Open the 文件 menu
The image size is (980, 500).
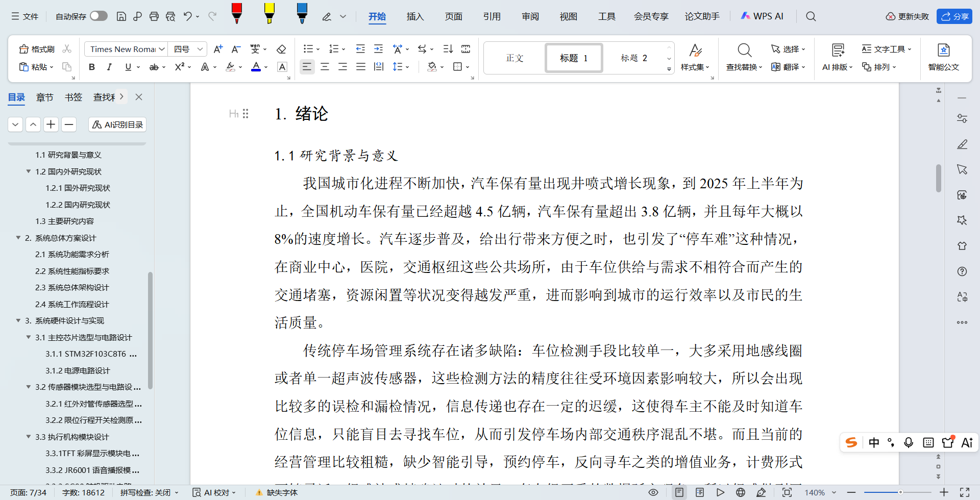pyautogui.click(x=25, y=16)
